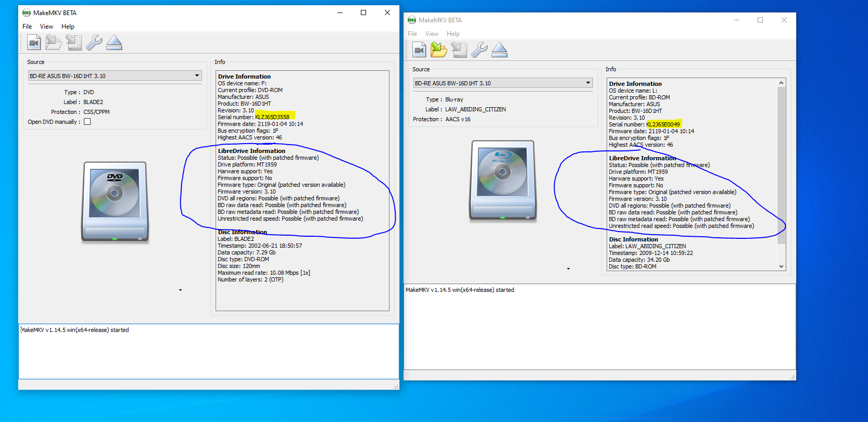Click Data capacity 34.20 Gb line
This screenshot has height=422, width=868.
click(639, 260)
